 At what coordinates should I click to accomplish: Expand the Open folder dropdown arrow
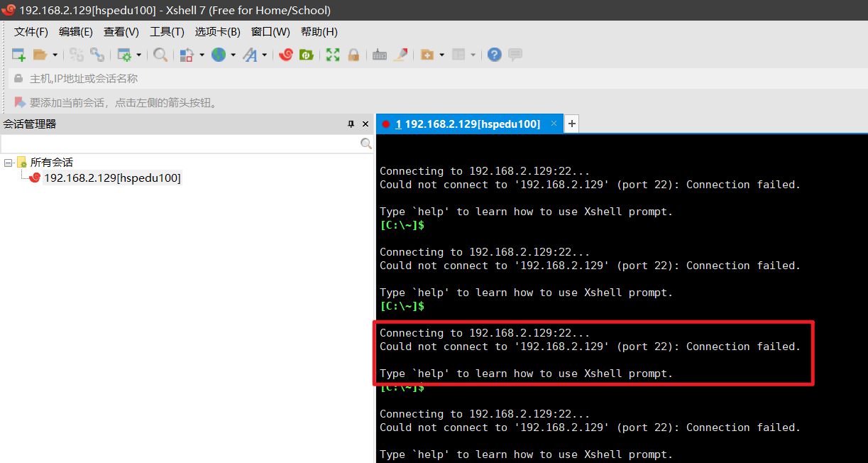[55, 55]
